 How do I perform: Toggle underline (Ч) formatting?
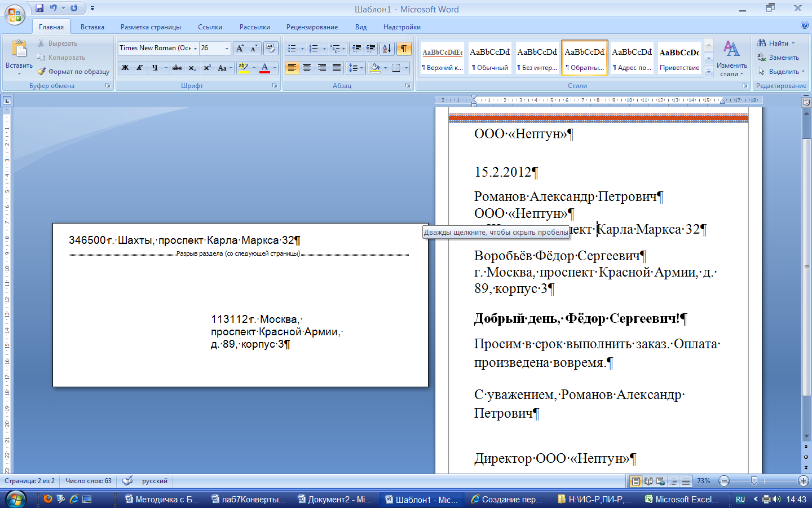click(155, 68)
